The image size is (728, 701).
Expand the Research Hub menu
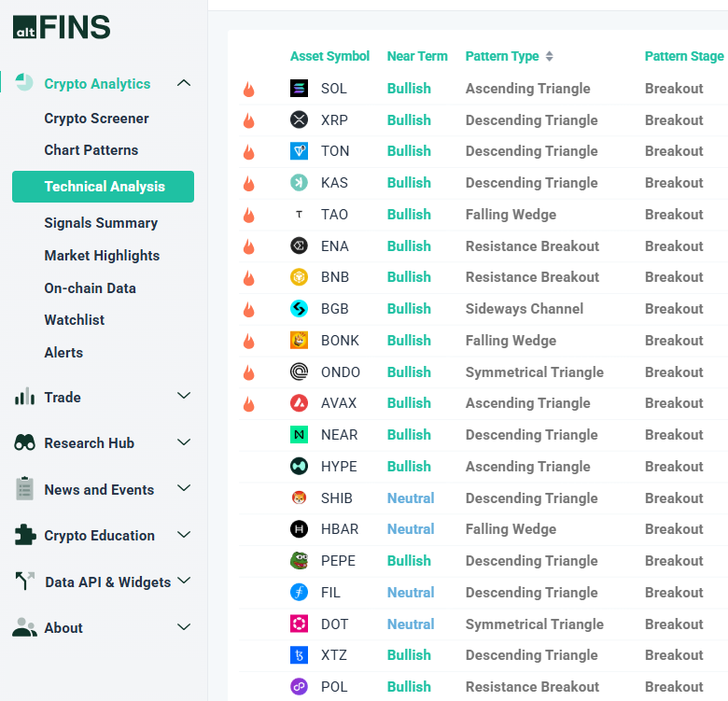point(184,443)
